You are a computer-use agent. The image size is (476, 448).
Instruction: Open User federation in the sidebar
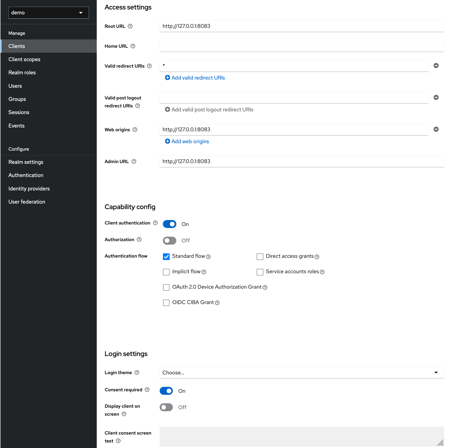[x=48, y=202]
